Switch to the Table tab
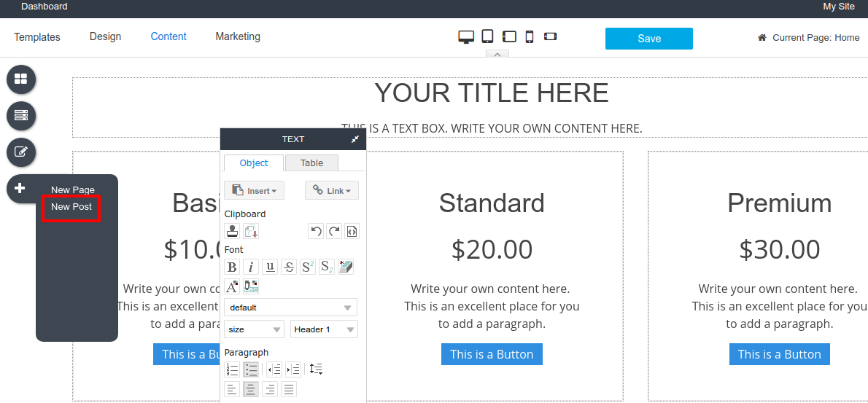The width and height of the screenshot is (868, 403). tap(311, 163)
